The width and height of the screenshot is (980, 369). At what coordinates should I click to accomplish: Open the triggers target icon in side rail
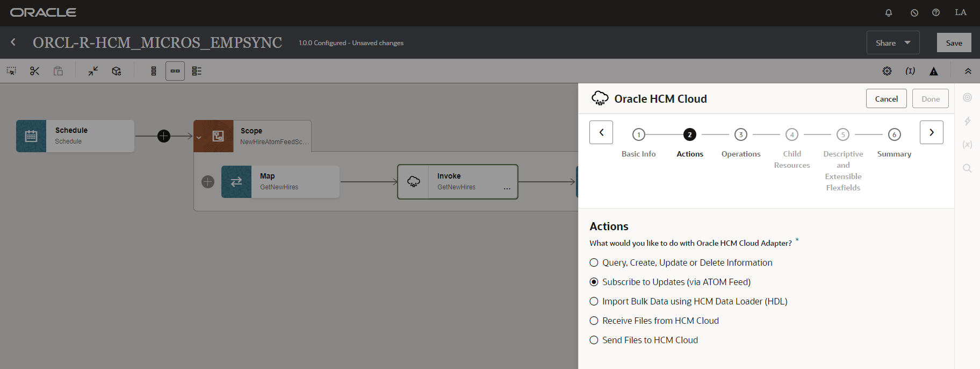967,97
